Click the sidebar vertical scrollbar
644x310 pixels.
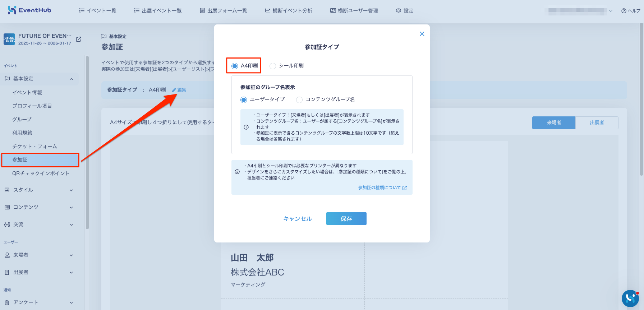pos(87,142)
